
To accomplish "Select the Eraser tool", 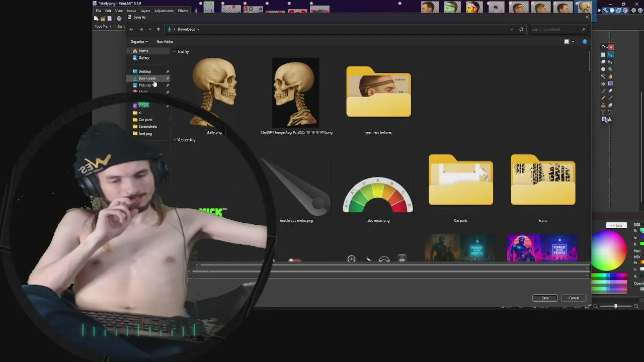I will pos(610,90).
